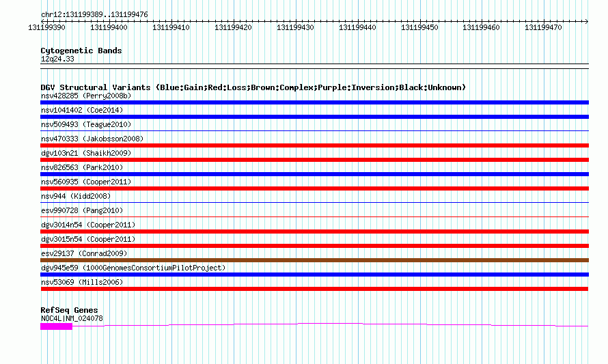608x364 pixels.
Task: Select the thin blue nsv509493 variant line
Action: 314,131
